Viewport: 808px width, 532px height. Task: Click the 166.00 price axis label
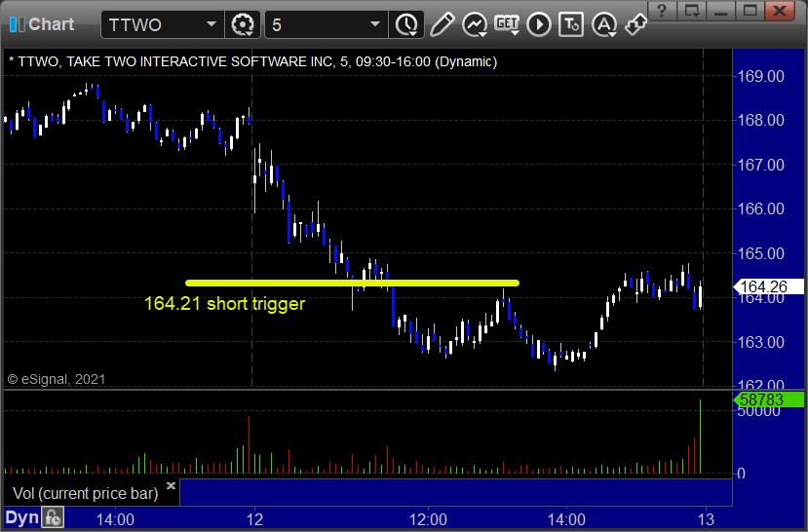click(x=760, y=209)
